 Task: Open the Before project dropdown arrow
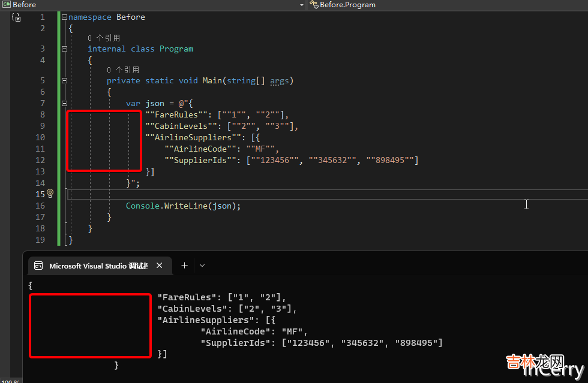(x=302, y=5)
